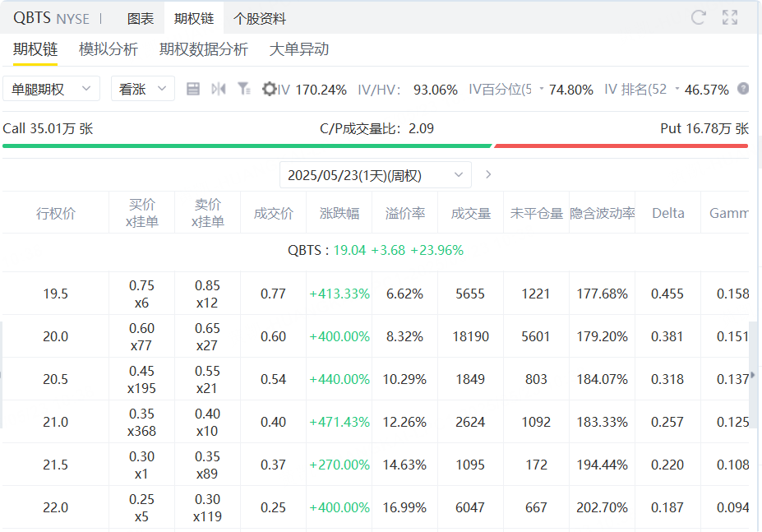Click ask price 0.55 x21
This screenshot has height=532, width=762.
[x=207, y=379]
